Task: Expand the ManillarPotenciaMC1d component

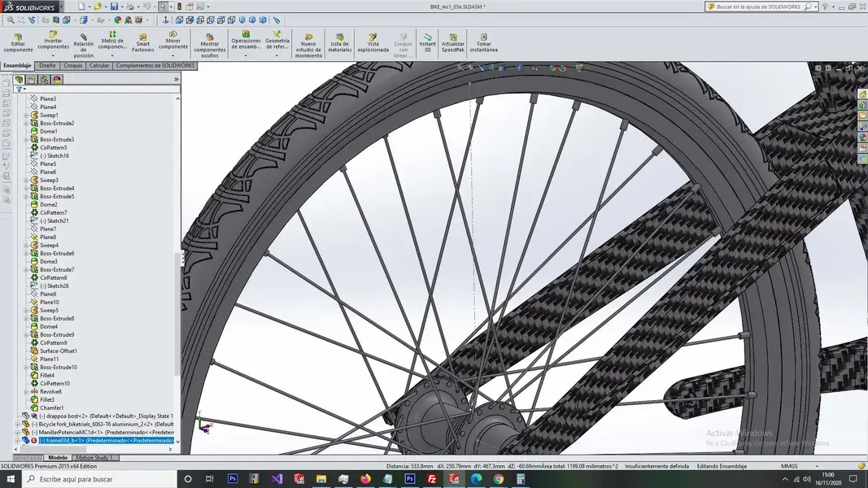Action: tap(17, 432)
